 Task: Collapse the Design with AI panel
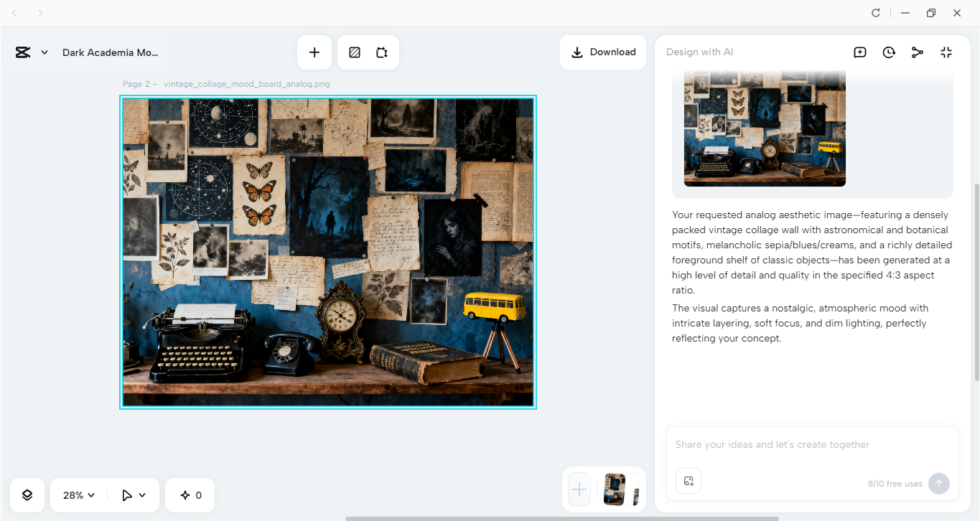pyautogui.click(x=946, y=52)
